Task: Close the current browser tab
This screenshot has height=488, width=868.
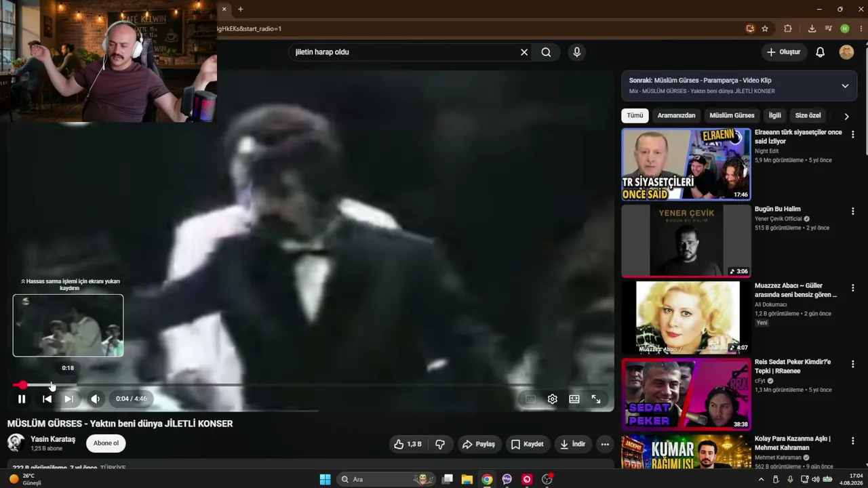Action: tap(224, 9)
